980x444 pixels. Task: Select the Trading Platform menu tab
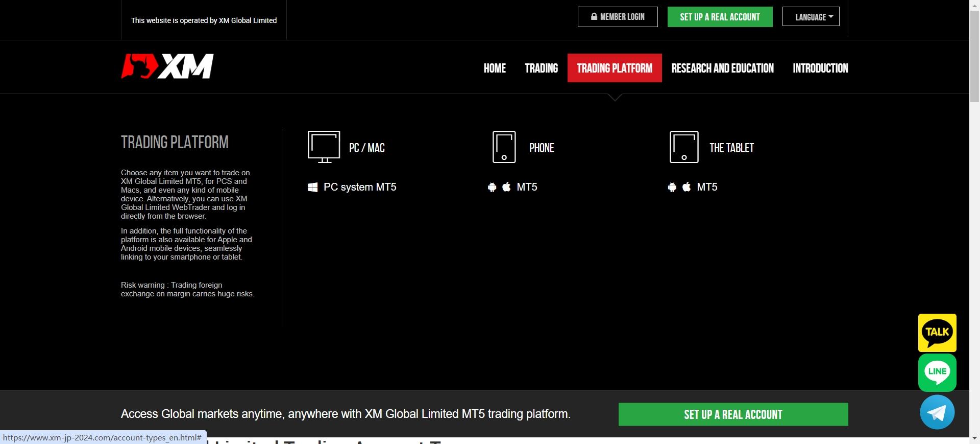click(615, 68)
